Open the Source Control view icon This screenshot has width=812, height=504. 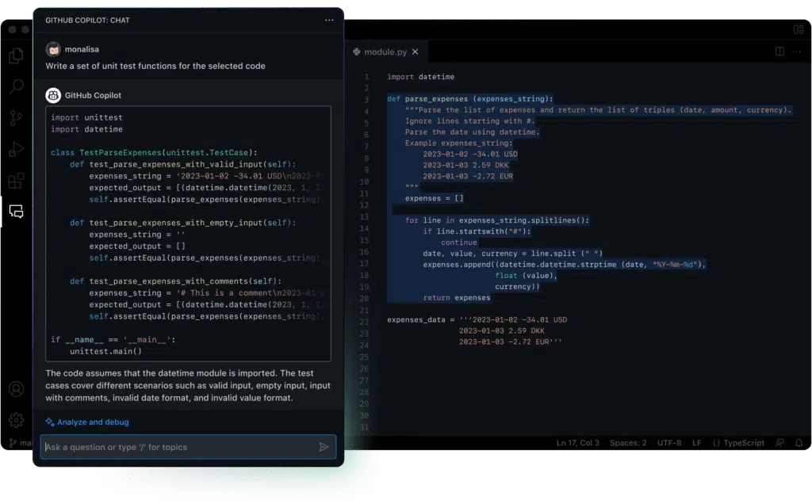(16, 119)
